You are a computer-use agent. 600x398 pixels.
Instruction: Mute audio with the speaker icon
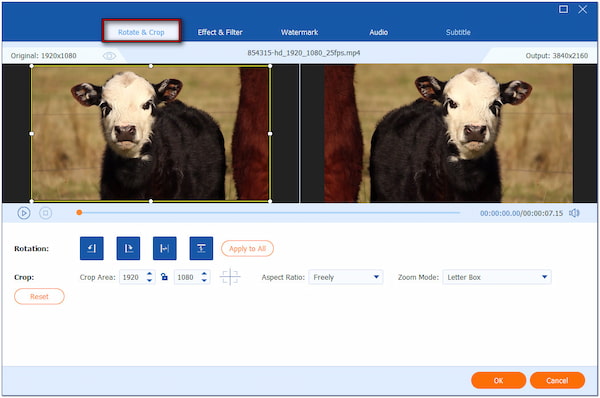(574, 213)
